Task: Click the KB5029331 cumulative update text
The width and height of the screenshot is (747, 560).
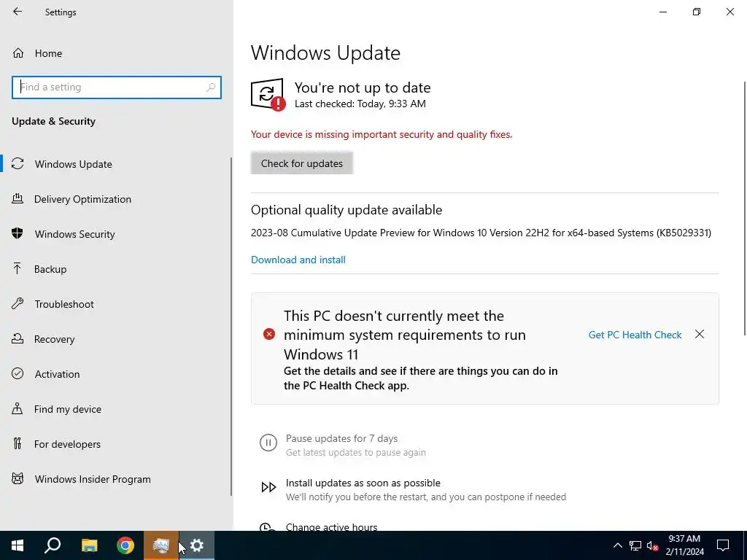Action: click(x=481, y=233)
